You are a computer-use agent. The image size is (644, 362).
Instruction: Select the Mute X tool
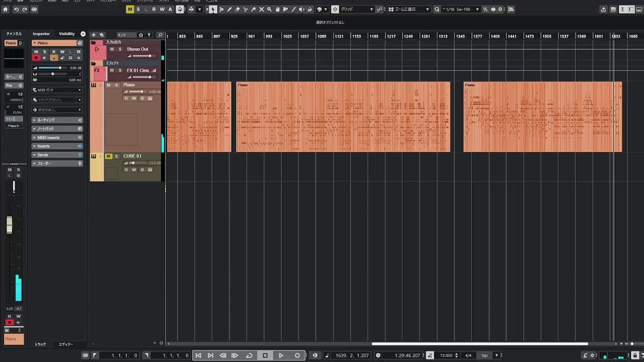pos(262,10)
